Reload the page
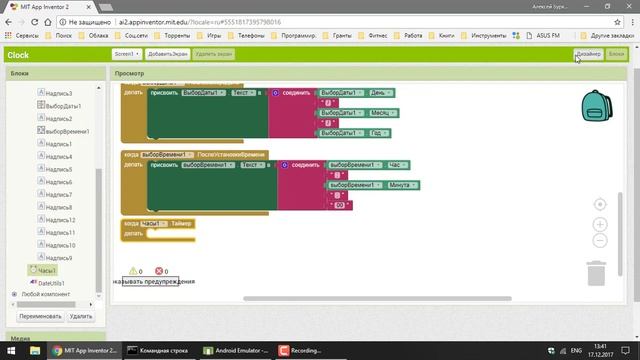The image size is (640, 360). coord(35,22)
